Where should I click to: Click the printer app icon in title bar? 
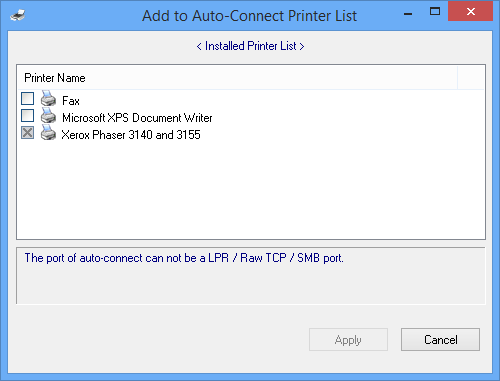(18, 15)
